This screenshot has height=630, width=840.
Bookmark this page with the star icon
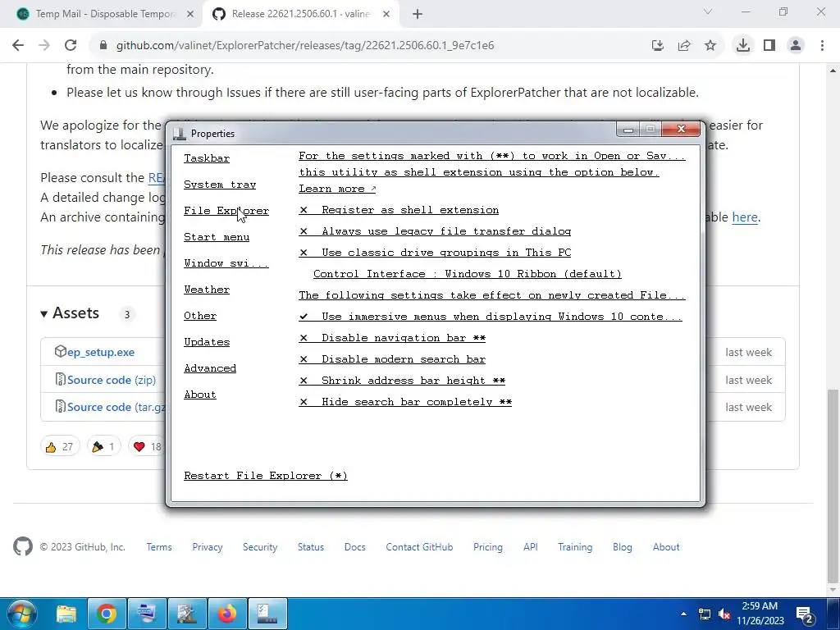[710, 46]
